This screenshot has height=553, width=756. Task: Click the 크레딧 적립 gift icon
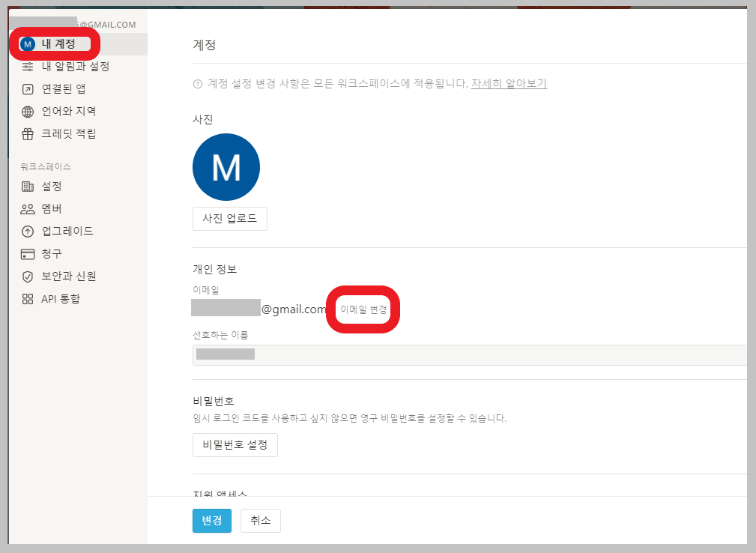pyautogui.click(x=27, y=133)
